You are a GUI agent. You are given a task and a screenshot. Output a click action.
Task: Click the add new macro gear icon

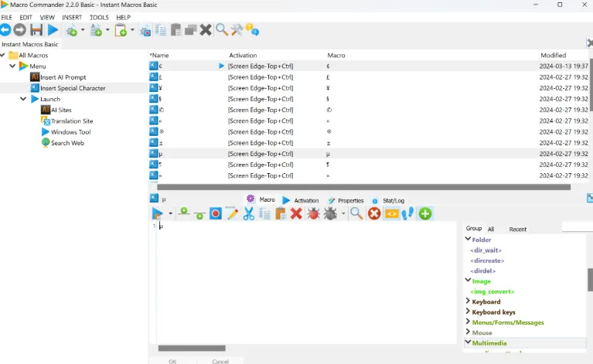[71, 30]
